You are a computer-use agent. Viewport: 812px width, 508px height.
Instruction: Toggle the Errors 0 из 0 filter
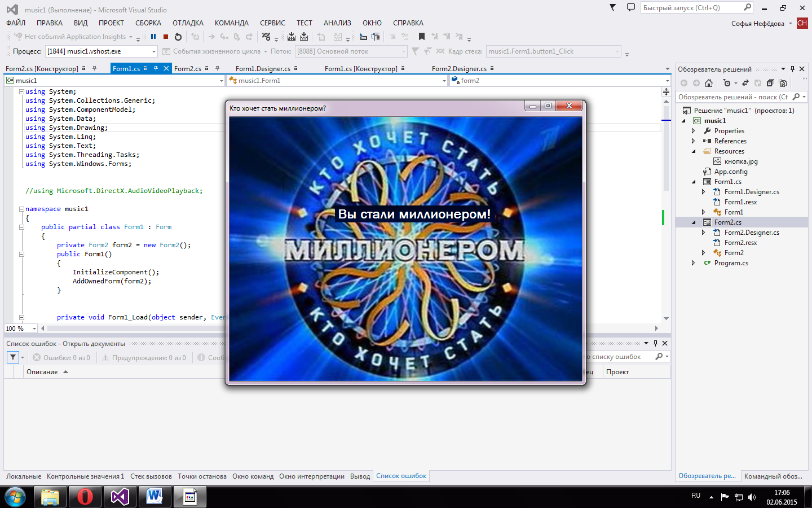61,357
